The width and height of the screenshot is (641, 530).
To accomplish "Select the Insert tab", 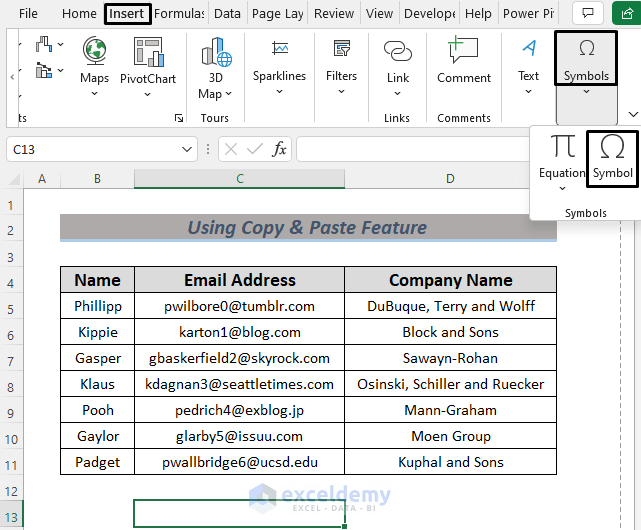I will pyautogui.click(x=126, y=14).
